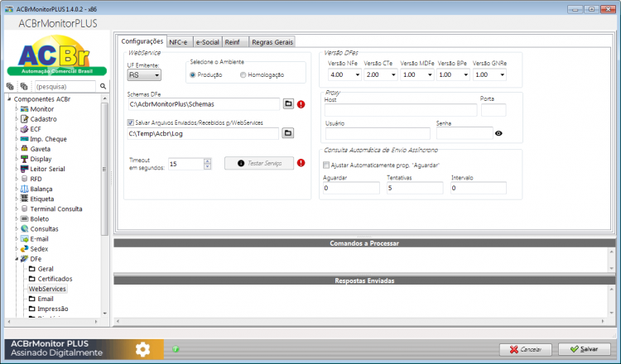Click the Cancelar button
The height and width of the screenshot is (364, 621).
click(526, 349)
